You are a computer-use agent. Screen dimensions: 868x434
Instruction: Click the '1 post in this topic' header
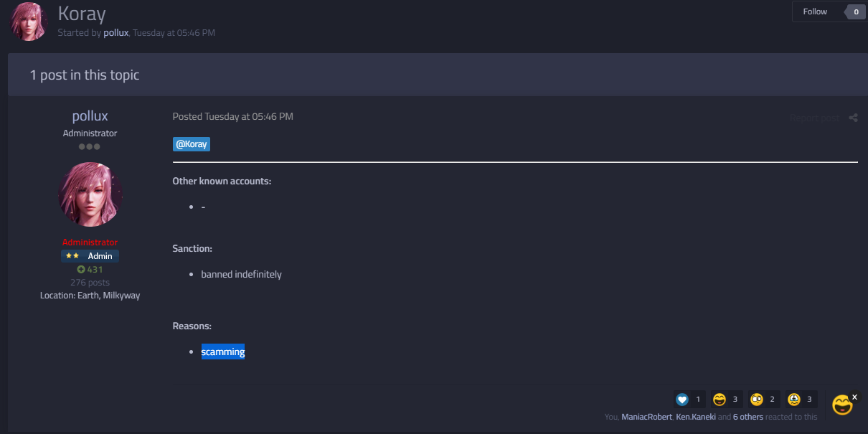85,75
